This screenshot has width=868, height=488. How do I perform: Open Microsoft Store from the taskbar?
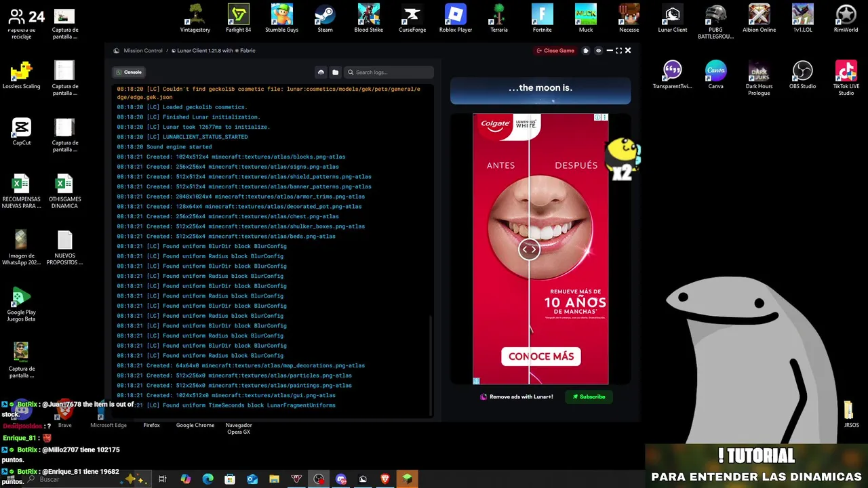pyautogui.click(x=230, y=479)
